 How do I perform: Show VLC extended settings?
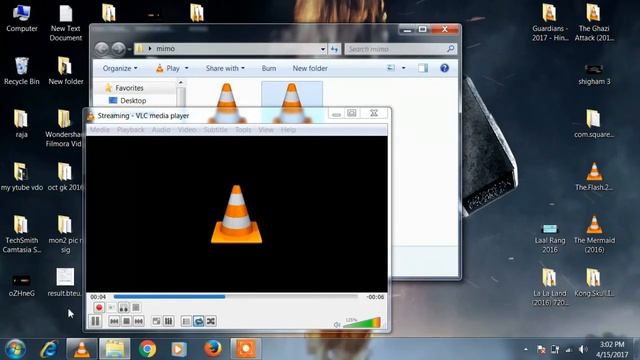169,321
